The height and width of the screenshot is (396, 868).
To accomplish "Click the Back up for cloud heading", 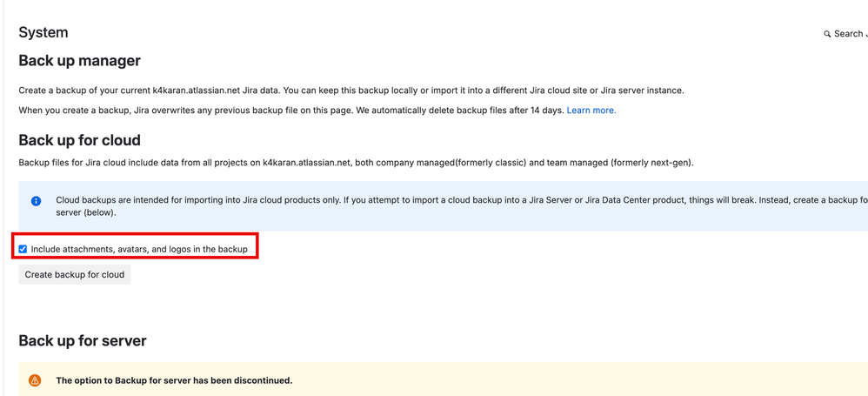I will pos(80,140).
